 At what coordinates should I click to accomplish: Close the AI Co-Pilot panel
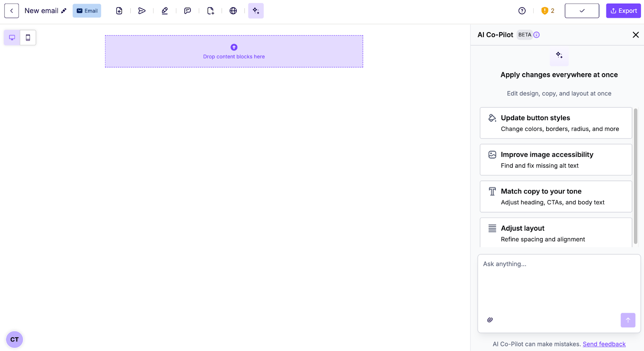click(636, 35)
